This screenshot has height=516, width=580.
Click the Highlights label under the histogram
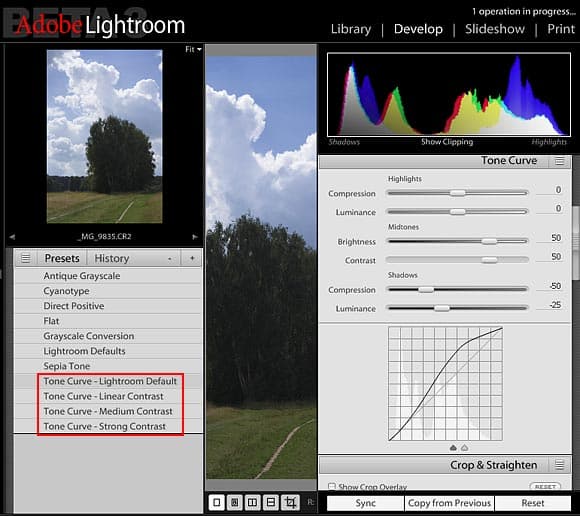click(x=549, y=142)
